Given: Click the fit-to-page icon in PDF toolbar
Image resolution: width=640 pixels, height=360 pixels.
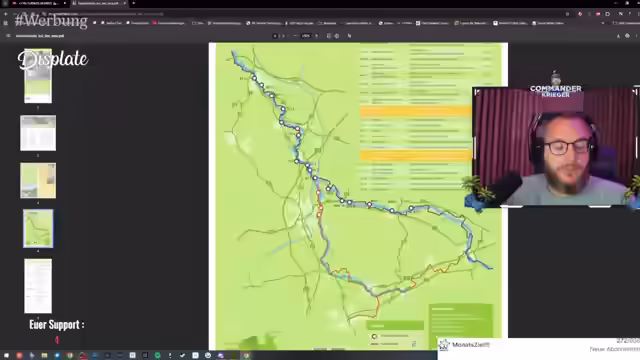Looking at the screenshot, I should (329, 36).
